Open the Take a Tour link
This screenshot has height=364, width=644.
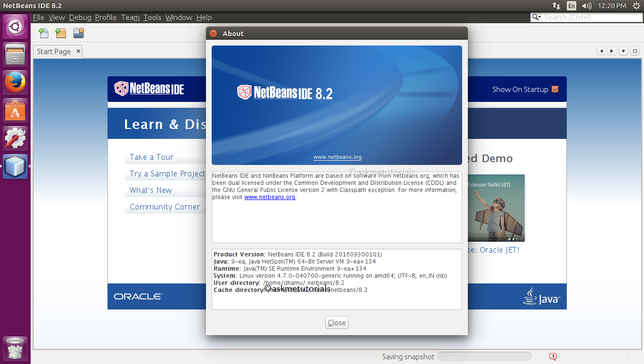click(x=152, y=157)
